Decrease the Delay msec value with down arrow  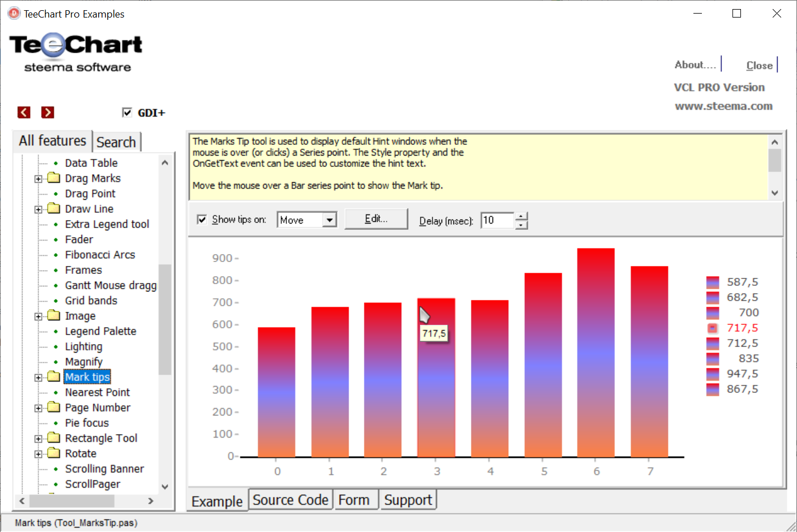[521, 225]
